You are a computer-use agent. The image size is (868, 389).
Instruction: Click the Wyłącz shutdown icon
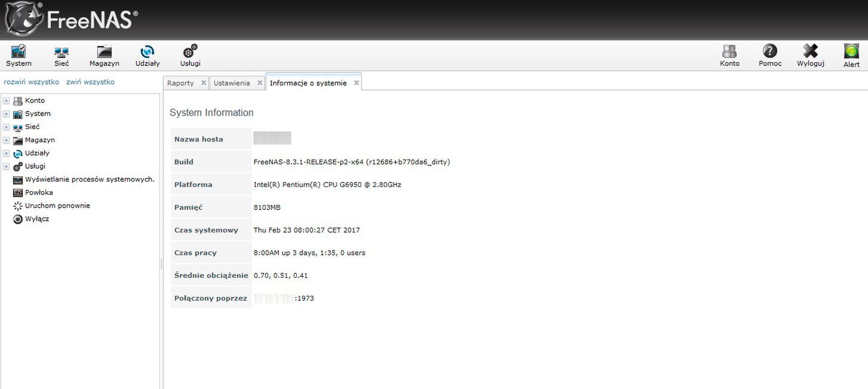coord(18,219)
